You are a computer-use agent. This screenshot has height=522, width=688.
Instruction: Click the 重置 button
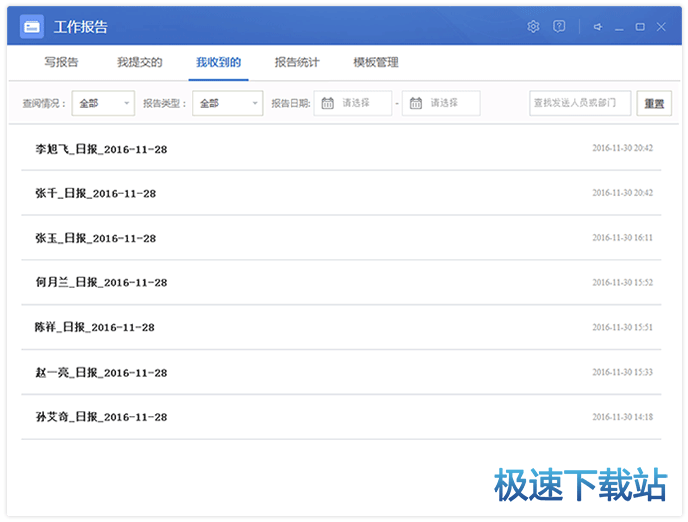click(654, 104)
